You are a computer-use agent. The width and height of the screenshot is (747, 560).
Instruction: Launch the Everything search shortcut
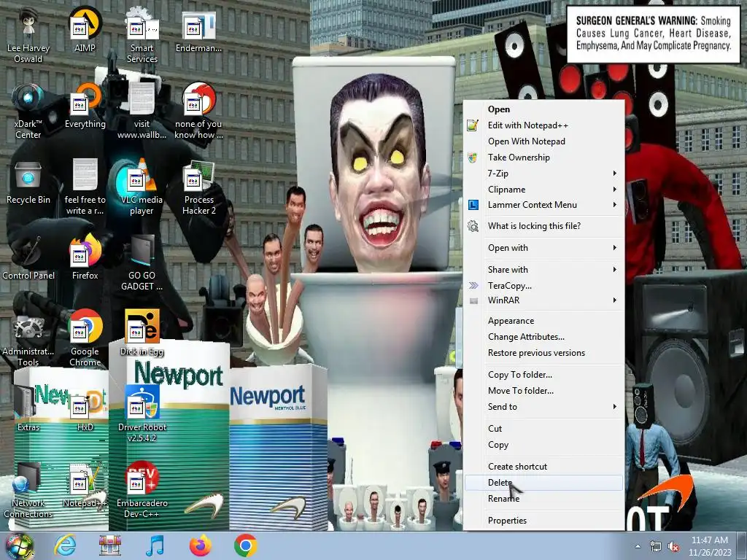click(85, 105)
